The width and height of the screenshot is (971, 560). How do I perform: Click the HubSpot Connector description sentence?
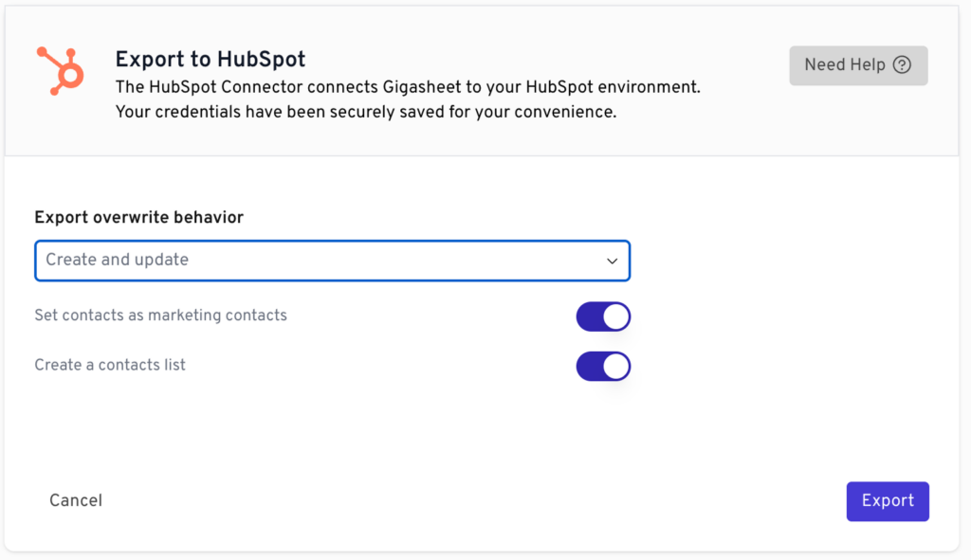(x=408, y=87)
